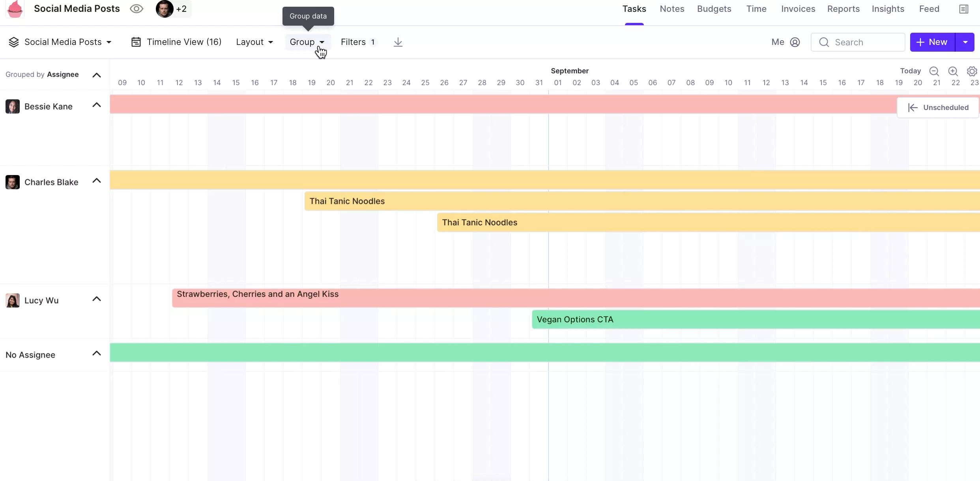Collapse the Charles Blake group

pyautogui.click(x=97, y=181)
